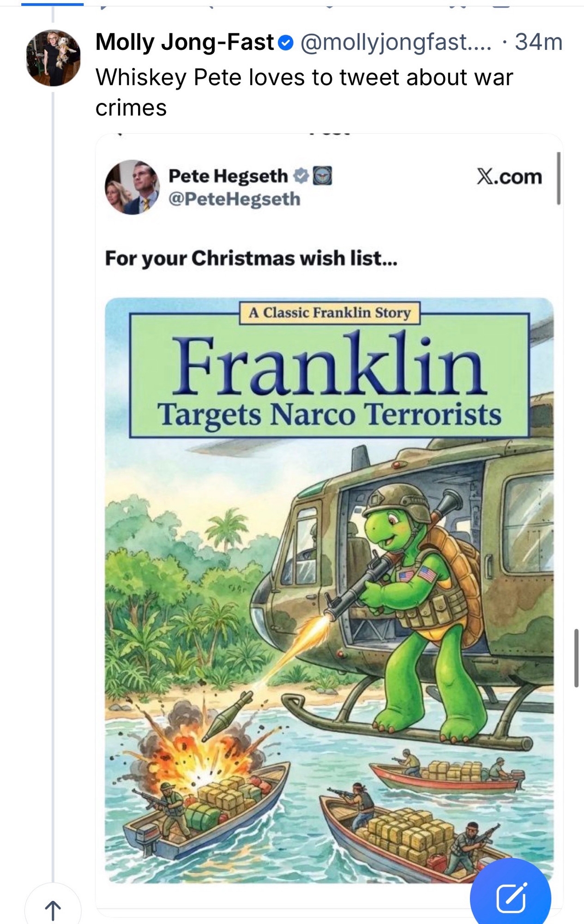Open the Molly Jong-Fast display name
The height and width of the screenshot is (924, 584).
pos(185,43)
